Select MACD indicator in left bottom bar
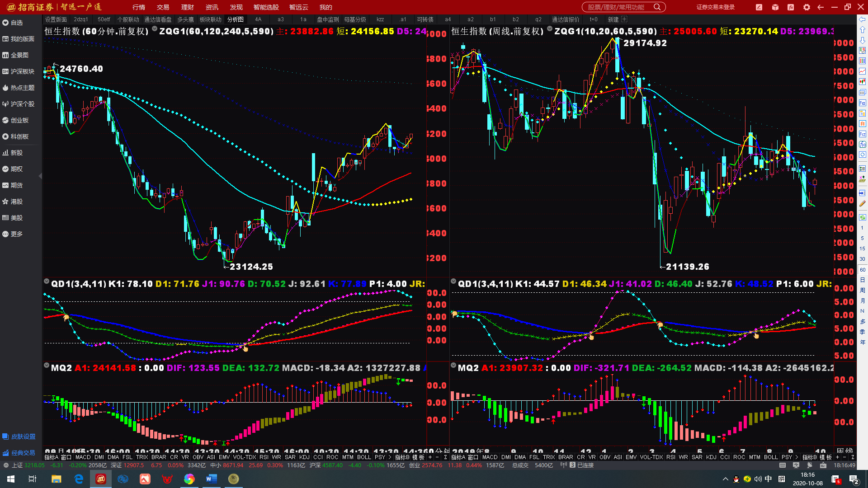The image size is (868, 488). [x=83, y=457]
